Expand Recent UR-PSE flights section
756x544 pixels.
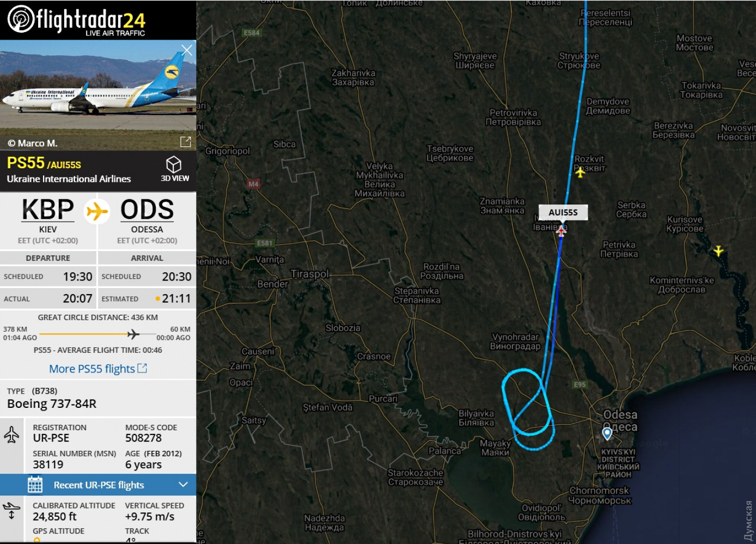[98, 485]
